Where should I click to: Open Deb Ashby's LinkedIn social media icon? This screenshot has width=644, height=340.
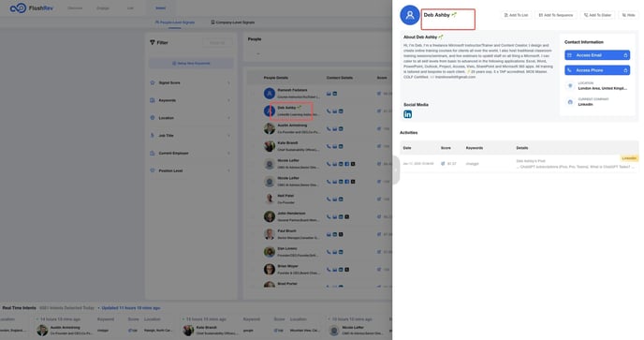click(x=407, y=114)
